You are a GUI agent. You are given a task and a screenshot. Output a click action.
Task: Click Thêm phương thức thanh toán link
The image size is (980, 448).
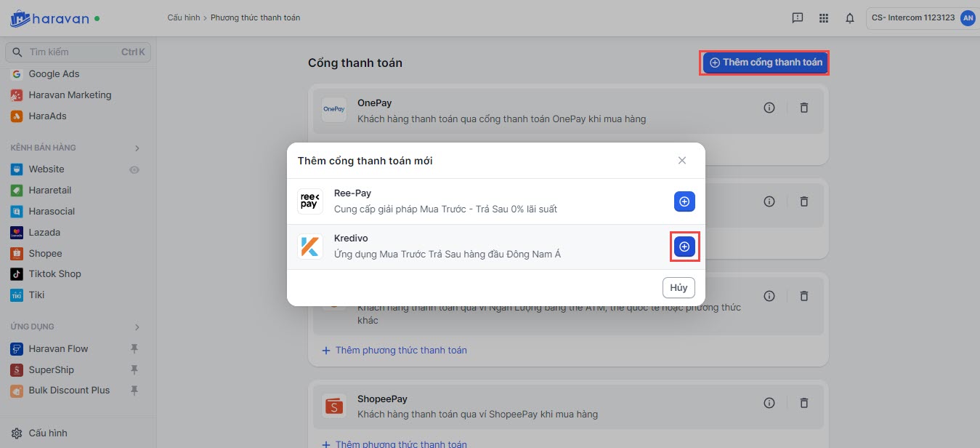pyautogui.click(x=400, y=351)
